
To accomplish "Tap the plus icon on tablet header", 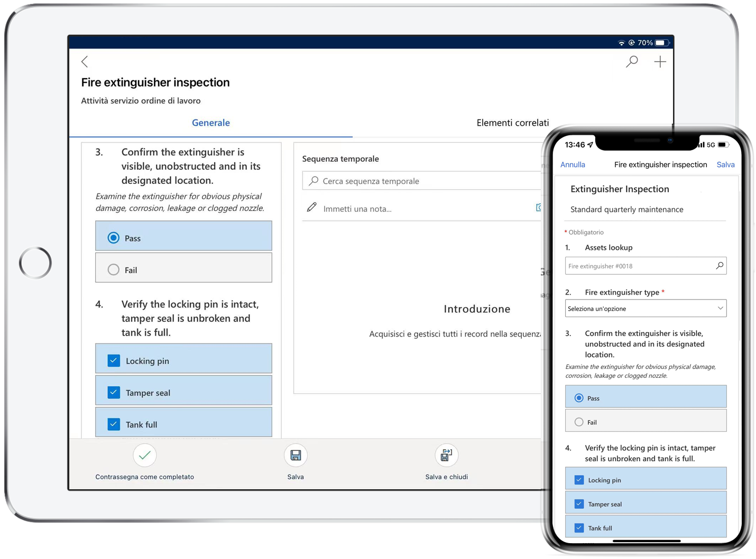I will 660,62.
